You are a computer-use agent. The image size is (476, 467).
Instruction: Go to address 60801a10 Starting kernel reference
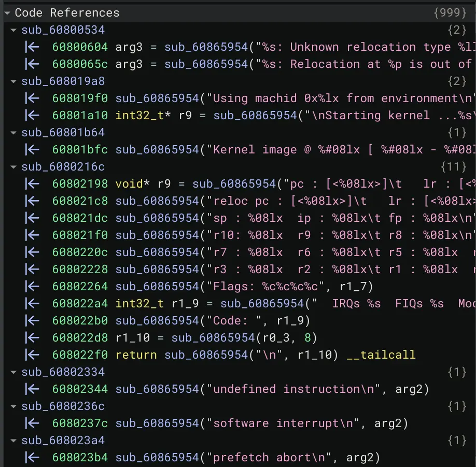click(x=80, y=116)
